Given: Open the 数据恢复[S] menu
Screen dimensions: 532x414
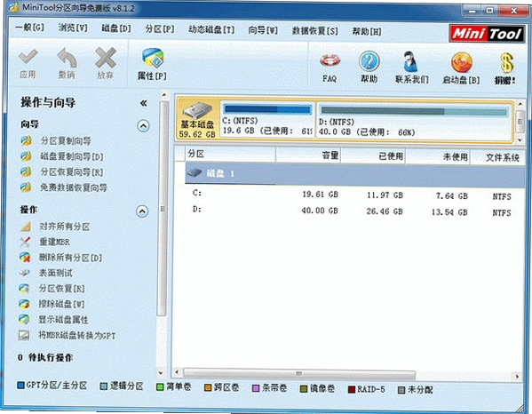Looking at the screenshot, I should tap(315, 31).
